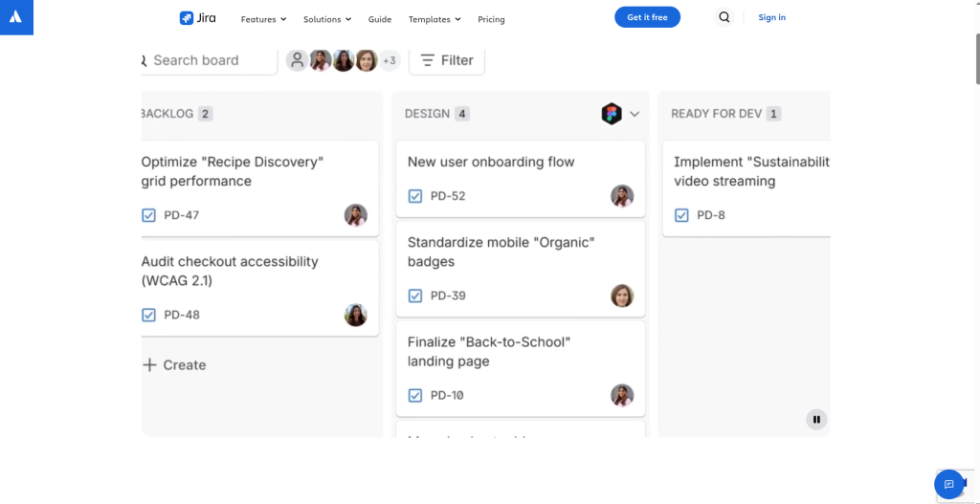The height and width of the screenshot is (504, 980).
Task: Click the filter lines icon
Action: tap(428, 60)
